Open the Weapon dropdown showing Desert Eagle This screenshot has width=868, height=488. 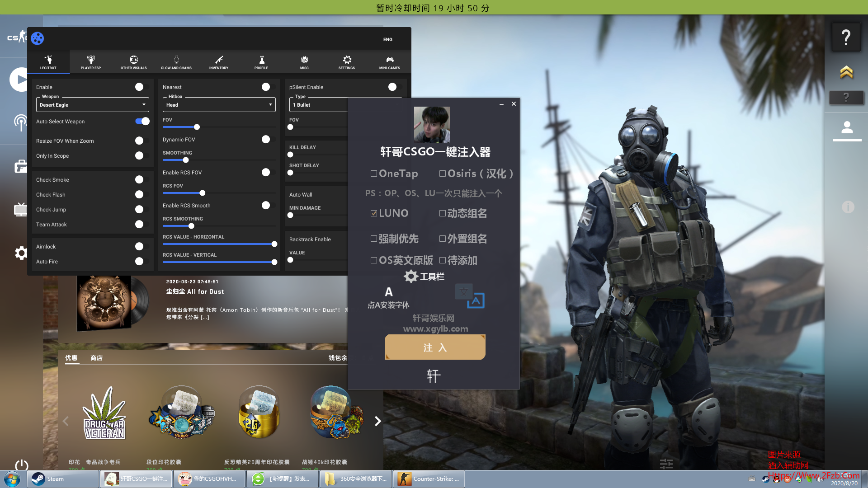[93, 105]
